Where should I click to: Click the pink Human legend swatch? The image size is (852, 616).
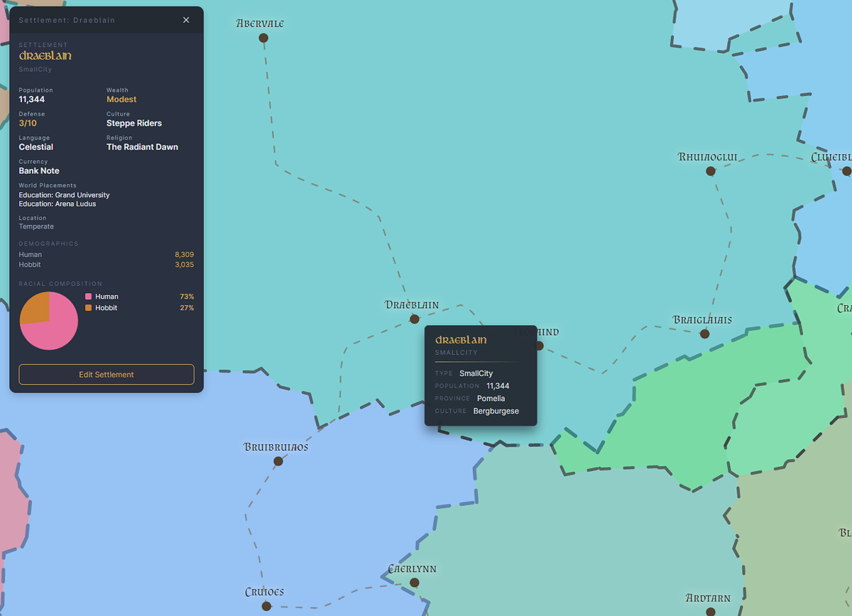point(88,297)
